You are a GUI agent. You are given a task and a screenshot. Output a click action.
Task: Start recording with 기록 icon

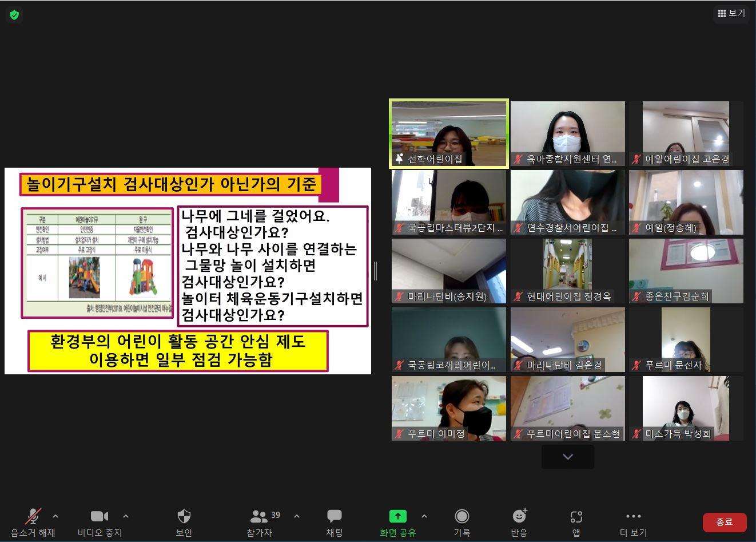click(461, 516)
